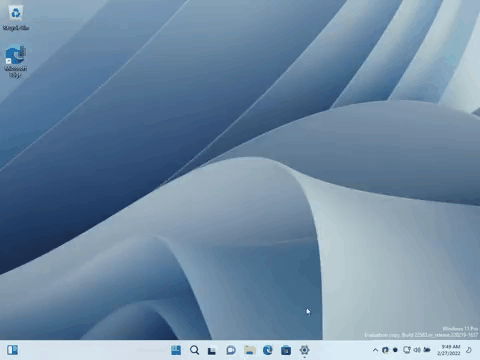This screenshot has height=360, width=480.
Task: Show hidden system tray icons
Action: click(375, 350)
